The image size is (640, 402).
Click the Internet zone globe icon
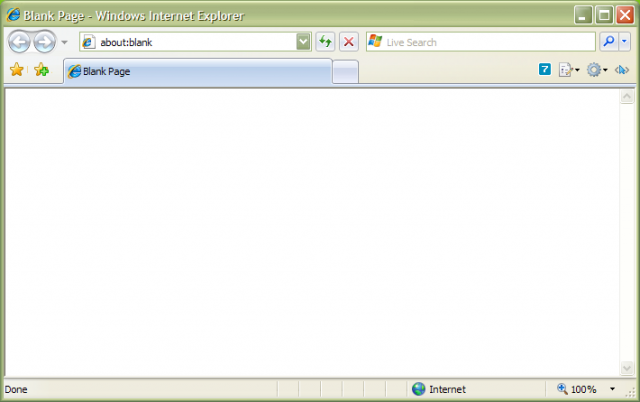(x=418, y=389)
